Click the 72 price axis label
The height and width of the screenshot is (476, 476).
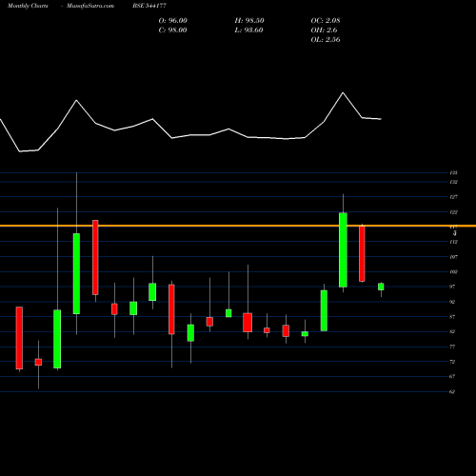[x=452, y=362]
